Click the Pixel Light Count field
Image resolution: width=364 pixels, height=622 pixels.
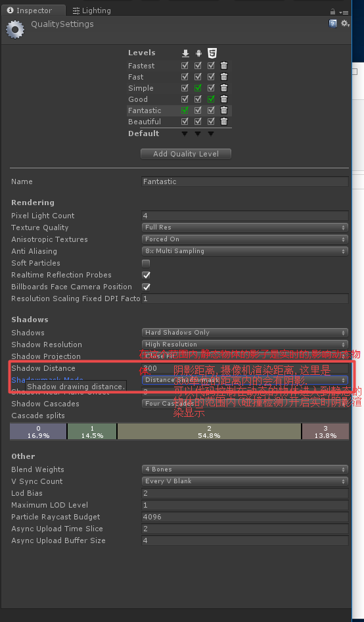245,216
